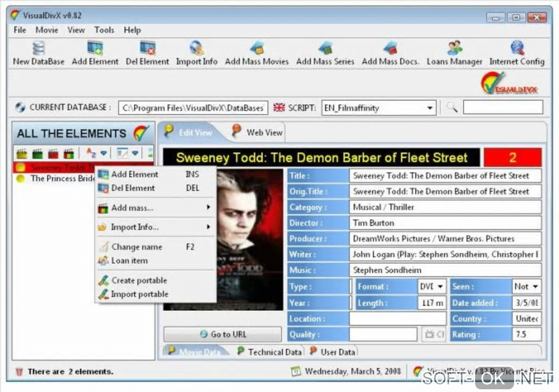This screenshot has height=392, width=559.
Task: Click the Rating field showing 7.5
Action: point(527,334)
